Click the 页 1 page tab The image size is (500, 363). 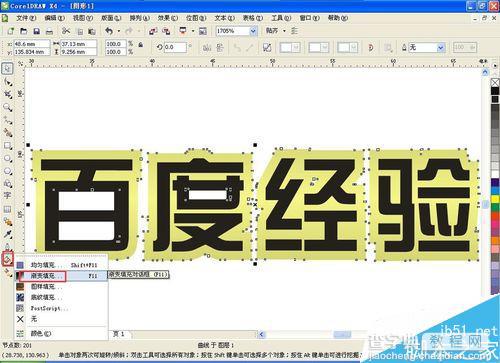point(119,334)
